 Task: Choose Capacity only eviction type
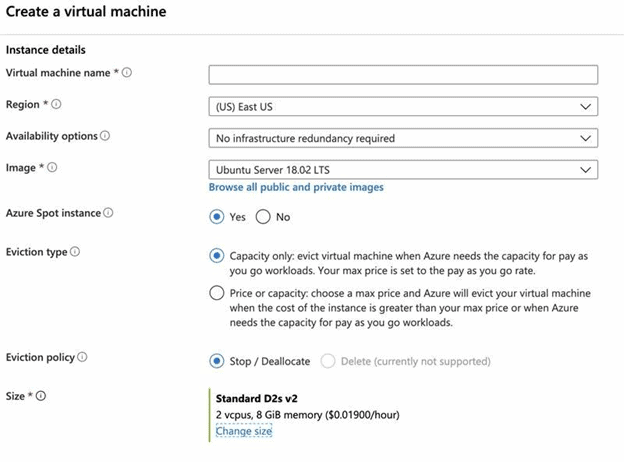tap(216, 255)
